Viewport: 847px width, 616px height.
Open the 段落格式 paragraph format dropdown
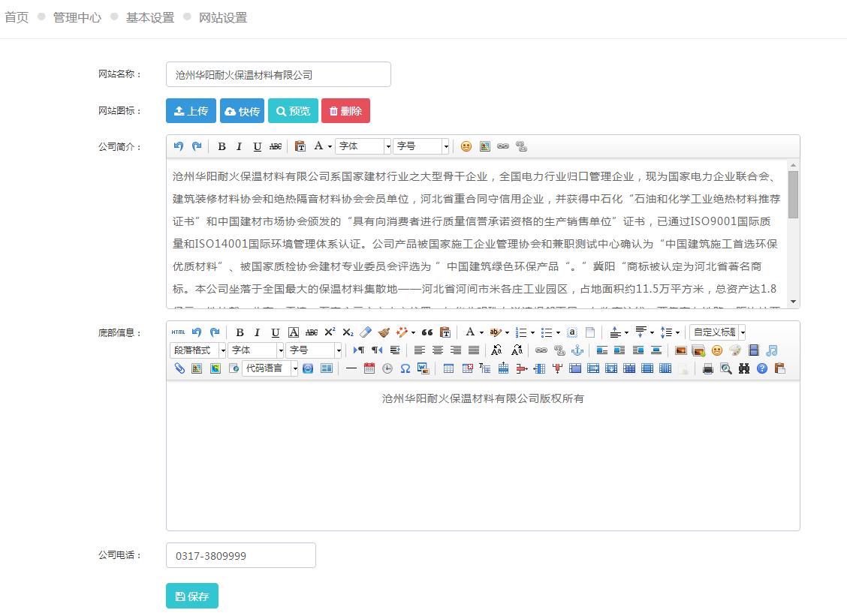(198, 350)
